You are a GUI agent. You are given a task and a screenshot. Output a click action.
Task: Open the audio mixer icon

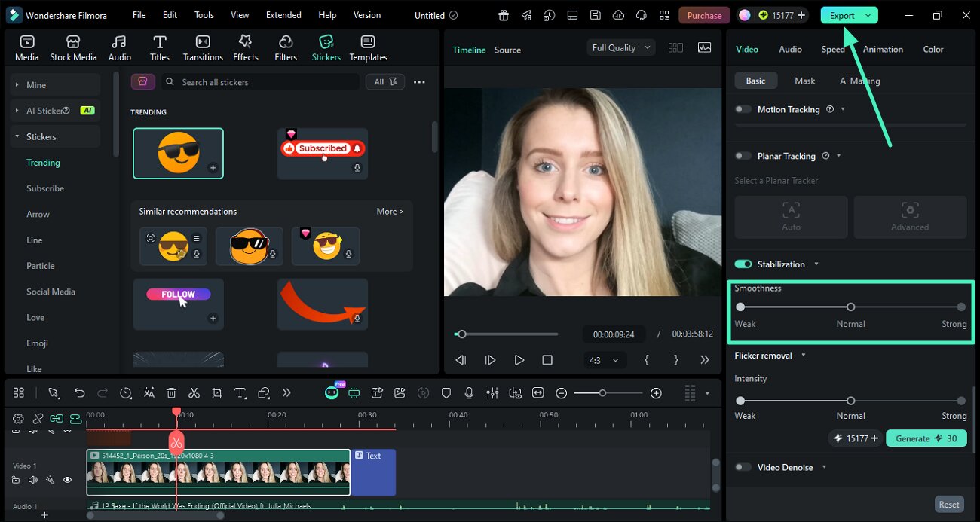point(492,392)
